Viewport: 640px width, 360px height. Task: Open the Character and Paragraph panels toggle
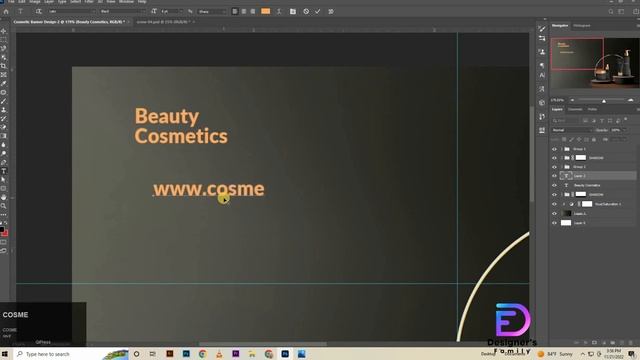293,11
